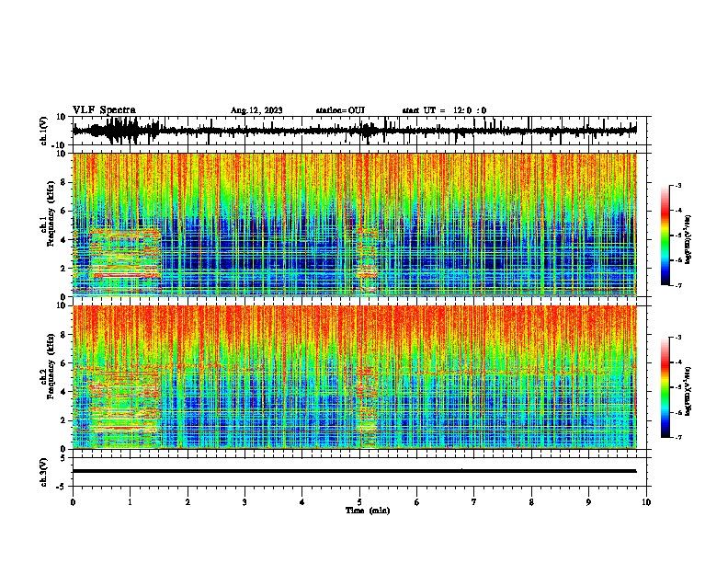
Task: Click the flat ch.3 voltage trace line
Action: point(354,471)
